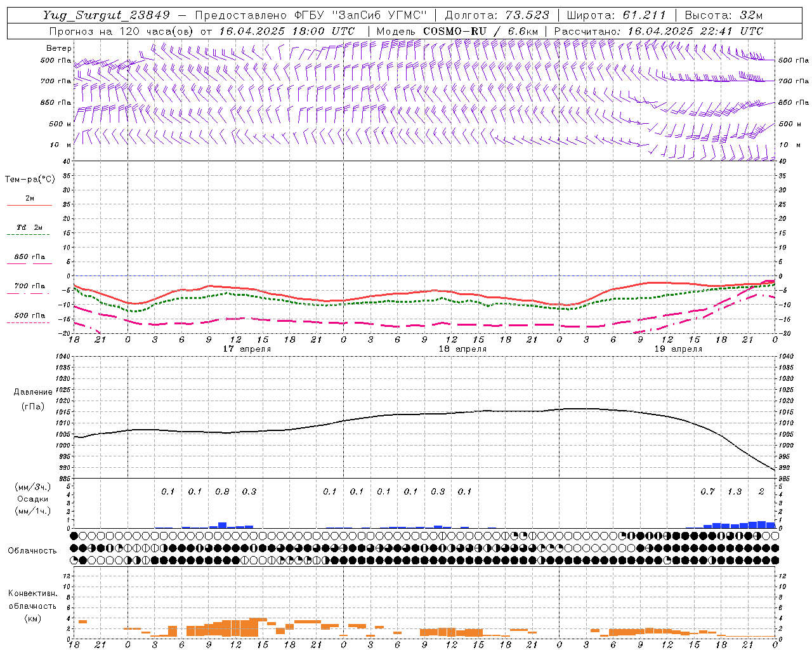Screen dimensions: 812x650
Task: Click the Конвективн. label of convective cloud panel
Action: point(33,594)
